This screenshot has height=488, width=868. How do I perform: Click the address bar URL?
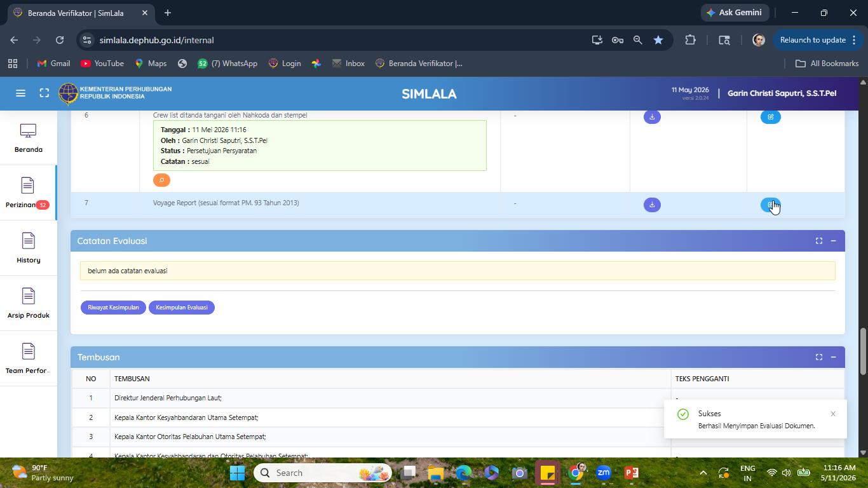pos(156,40)
